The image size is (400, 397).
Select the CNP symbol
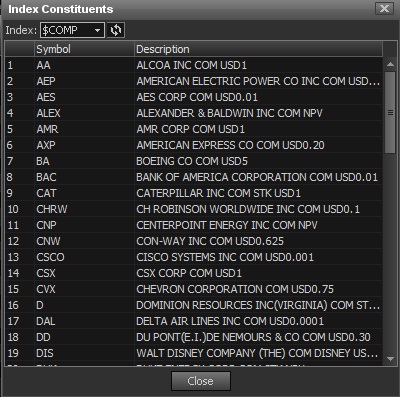click(x=46, y=225)
